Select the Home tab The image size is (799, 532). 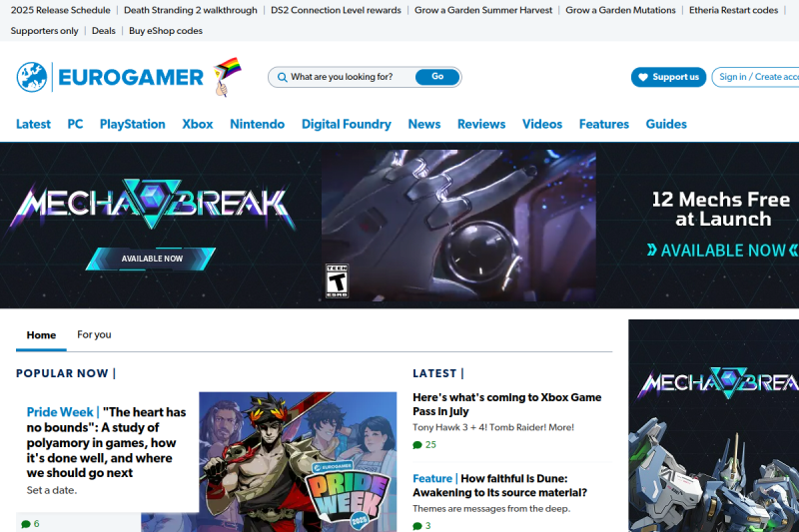click(41, 335)
